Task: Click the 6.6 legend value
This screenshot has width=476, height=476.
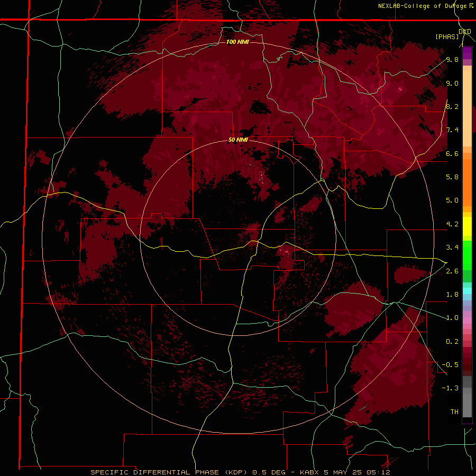Action: [452, 153]
